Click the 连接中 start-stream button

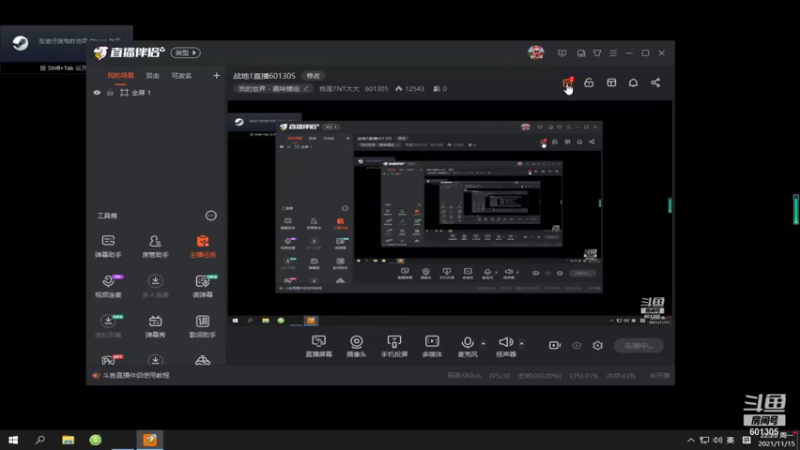[638, 345]
